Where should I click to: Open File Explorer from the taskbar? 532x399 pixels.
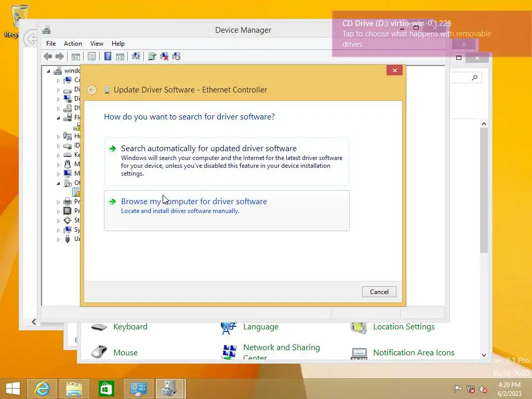(74, 389)
